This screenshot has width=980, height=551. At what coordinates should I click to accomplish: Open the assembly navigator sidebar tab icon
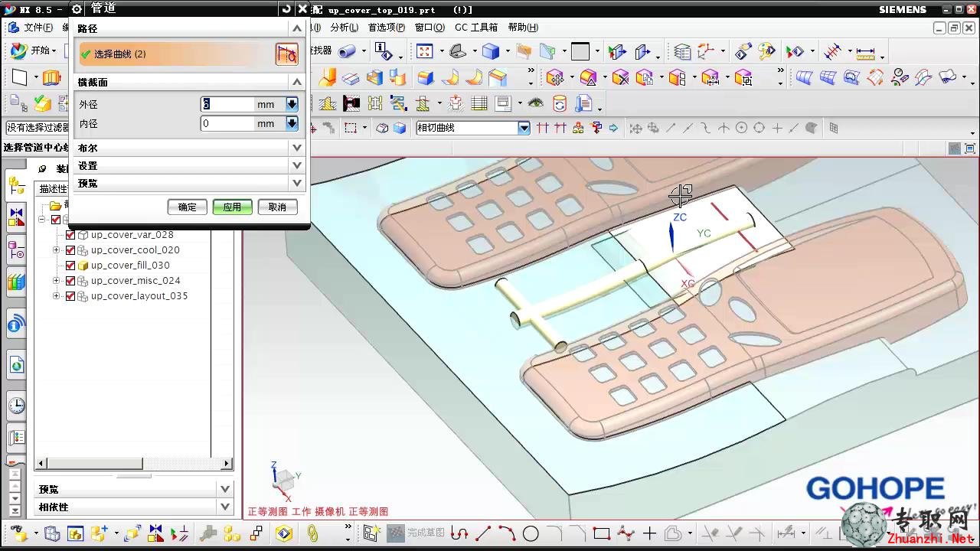(16, 185)
